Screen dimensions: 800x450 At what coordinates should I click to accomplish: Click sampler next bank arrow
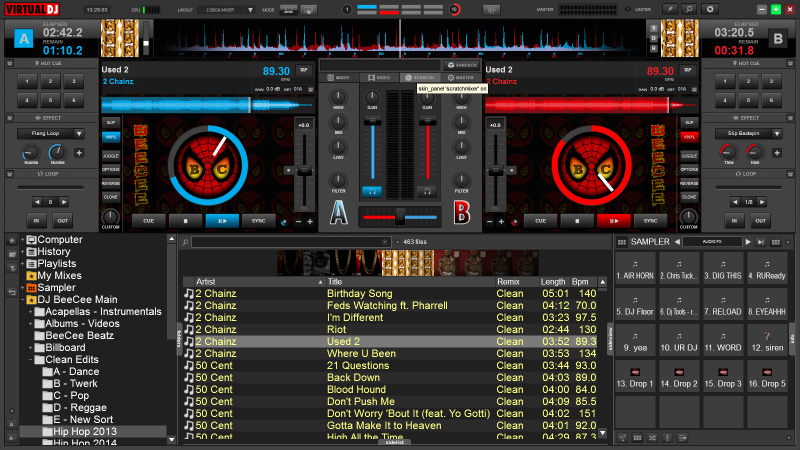pyautogui.click(x=748, y=242)
